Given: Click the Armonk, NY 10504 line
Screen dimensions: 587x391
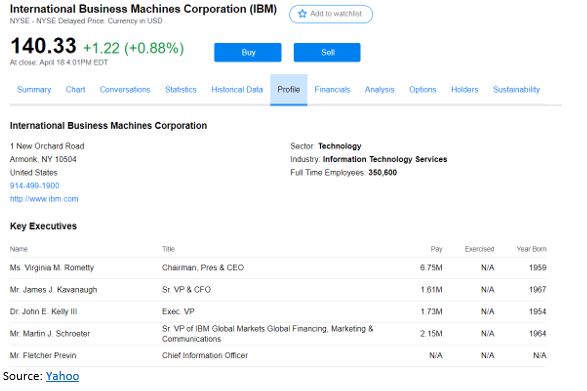Looking at the screenshot, I should [43, 159].
